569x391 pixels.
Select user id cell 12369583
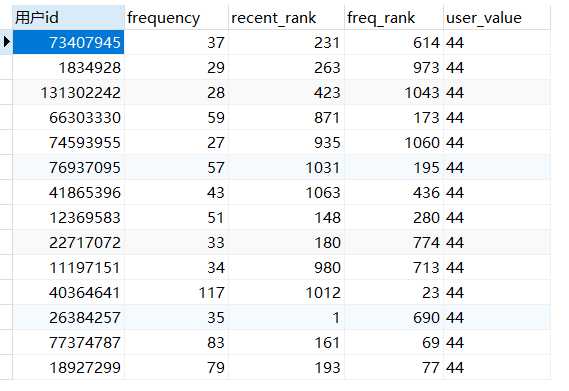(x=68, y=217)
